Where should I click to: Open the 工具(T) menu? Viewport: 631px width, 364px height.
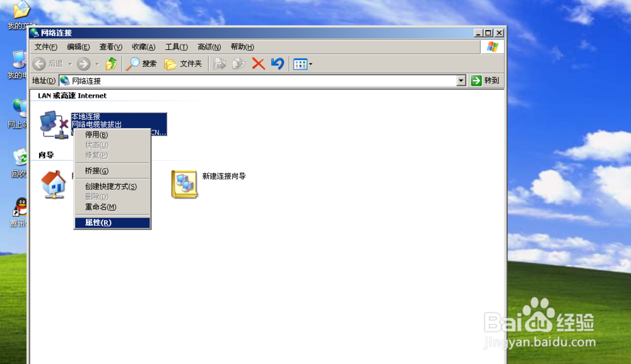(176, 47)
